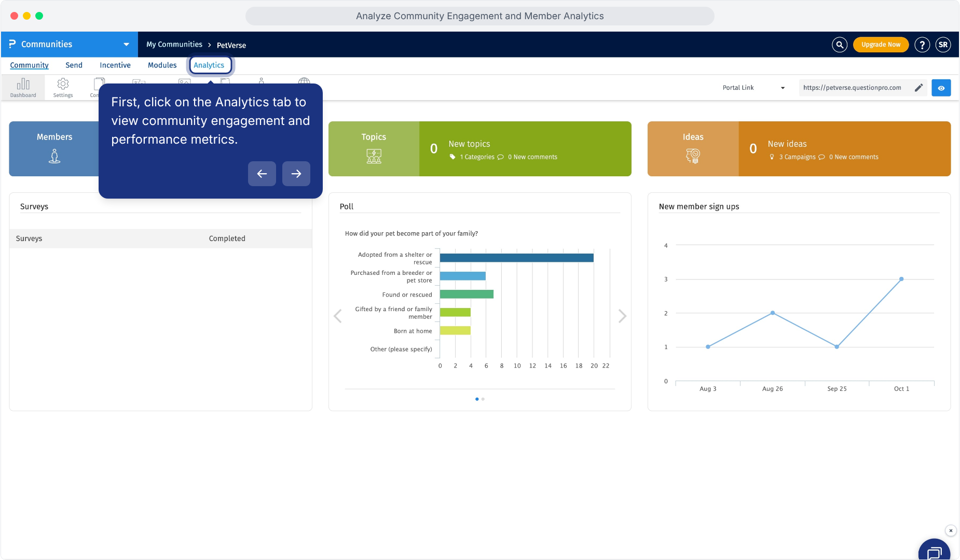The width and height of the screenshot is (960, 560).
Task: Go to next tour step arrow
Action: point(296,174)
